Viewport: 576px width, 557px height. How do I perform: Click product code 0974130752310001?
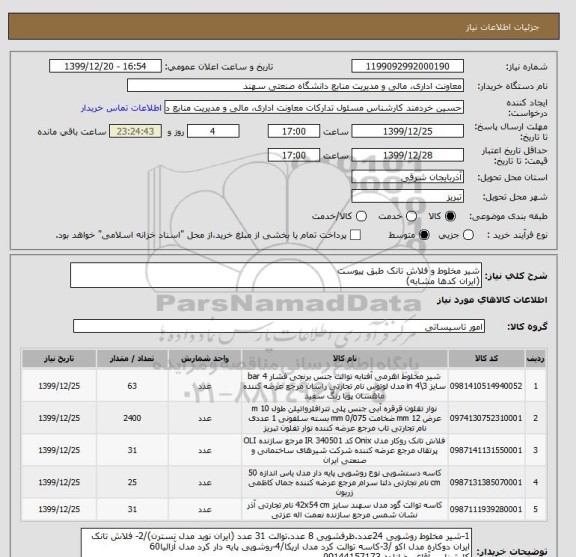486,418
